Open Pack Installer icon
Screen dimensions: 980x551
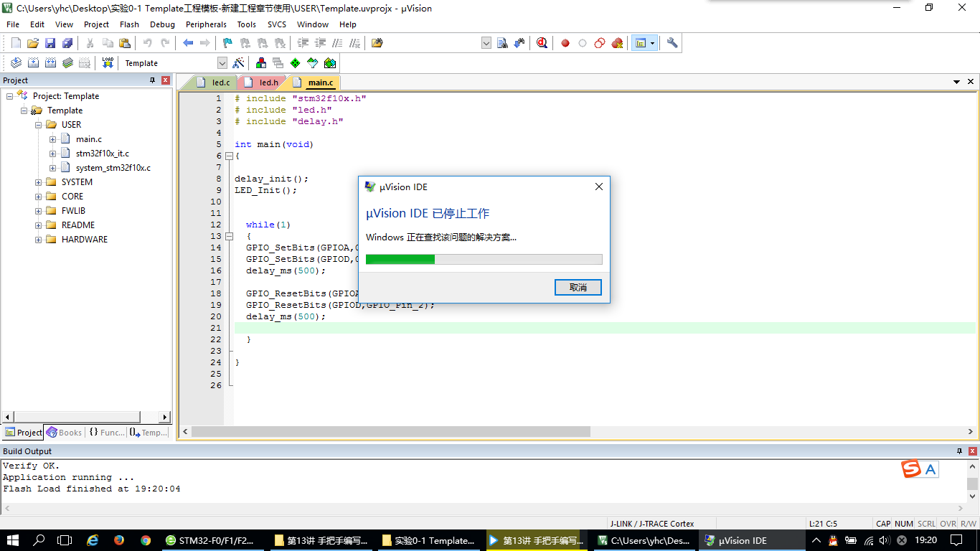pos(330,63)
